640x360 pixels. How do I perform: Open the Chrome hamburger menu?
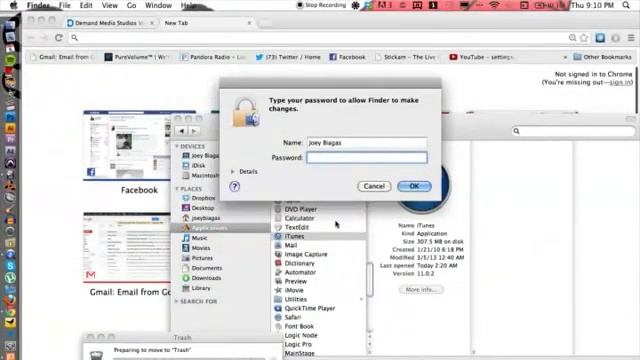coord(631,38)
